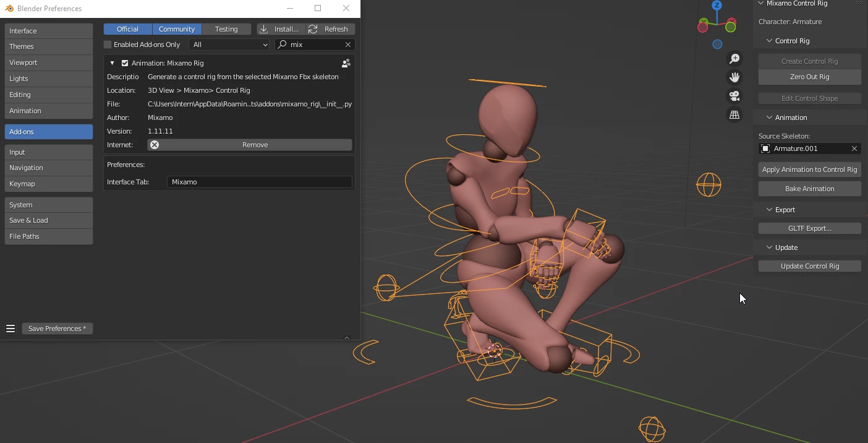868x443 pixels.
Task: Open the All category dropdown
Action: pyautogui.click(x=229, y=45)
